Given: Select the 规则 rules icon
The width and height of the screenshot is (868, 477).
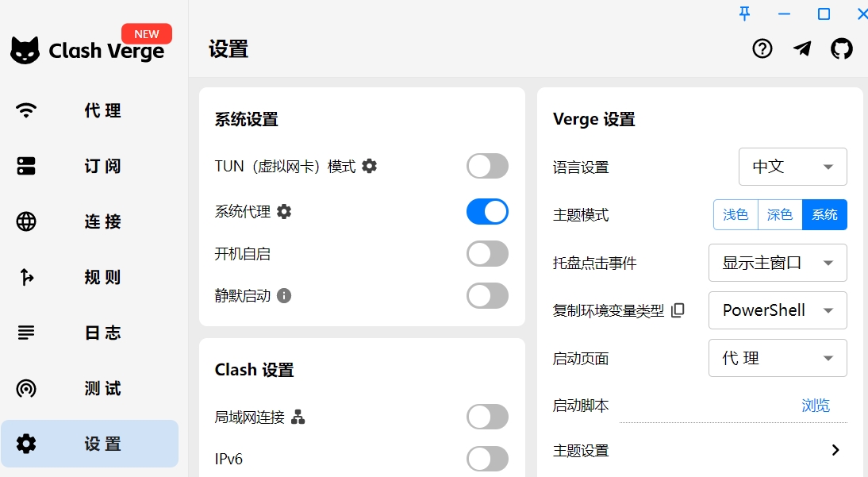Looking at the screenshot, I should [26, 277].
